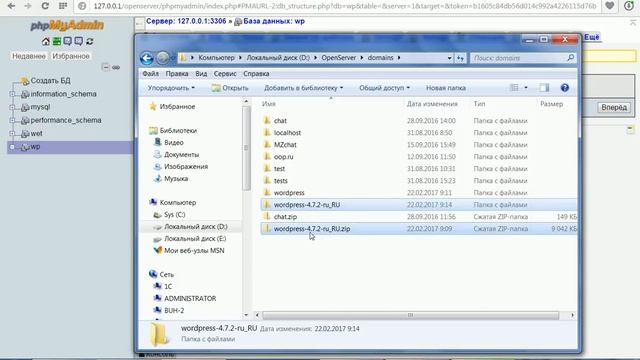Click the collapse-all icon in navigation panel

105,67
